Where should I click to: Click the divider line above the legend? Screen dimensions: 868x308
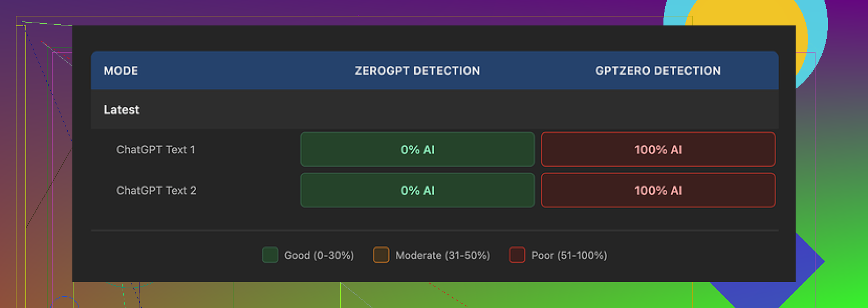click(x=434, y=231)
